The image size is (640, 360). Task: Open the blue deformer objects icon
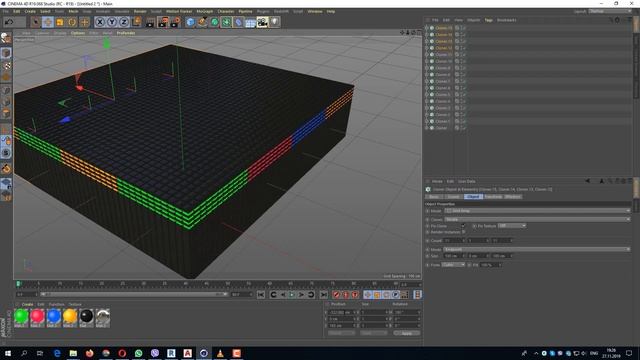click(238, 22)
